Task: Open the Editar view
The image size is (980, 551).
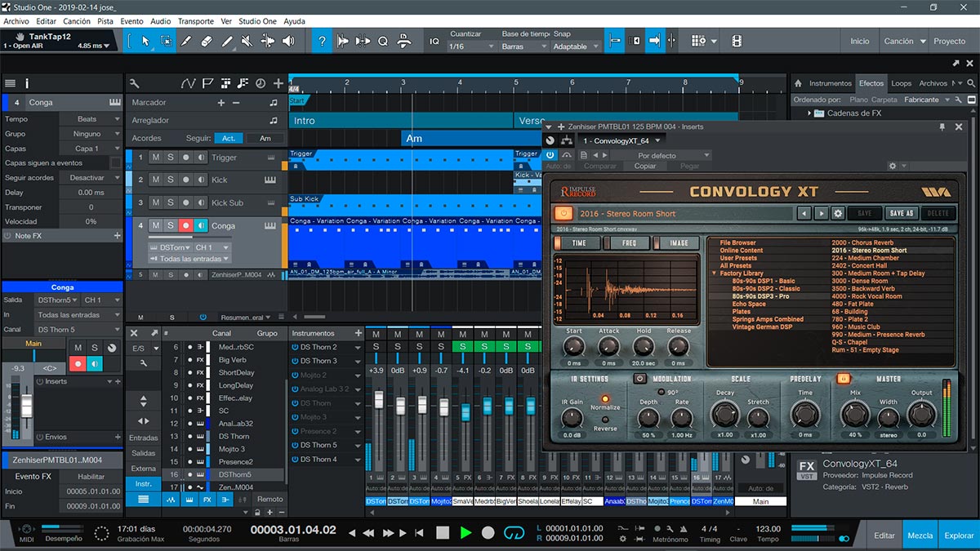Action: [884, 535]
